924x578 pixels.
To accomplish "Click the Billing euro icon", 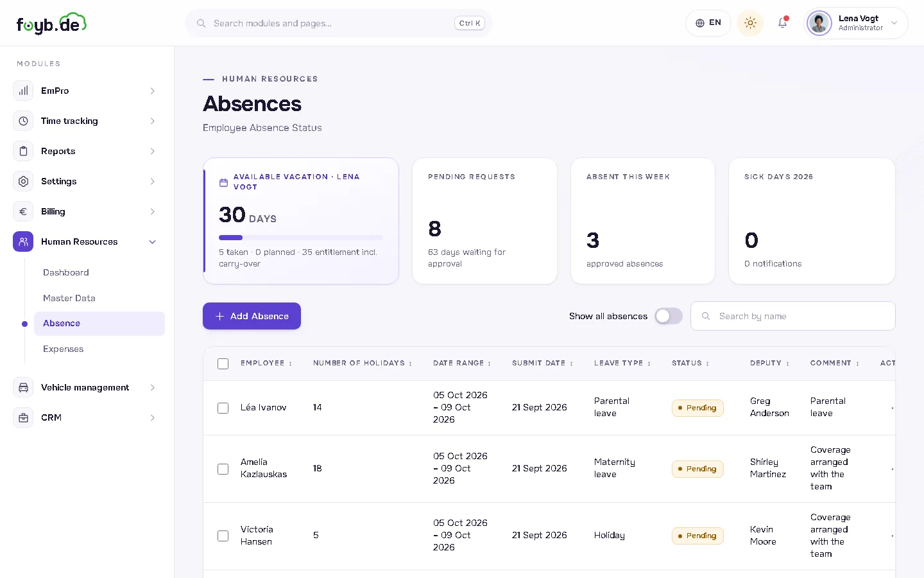I will [23, 211].
